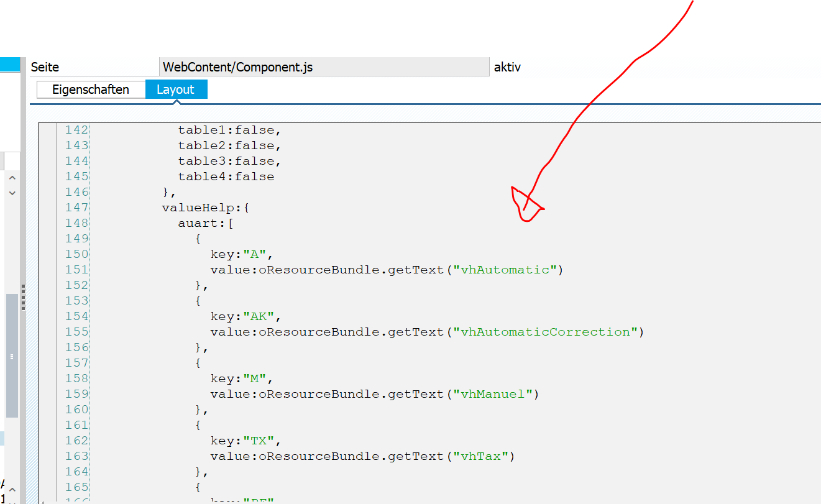Click the key:"A" code line
Viewport: 821px width, 504px height.
point(242,254)
